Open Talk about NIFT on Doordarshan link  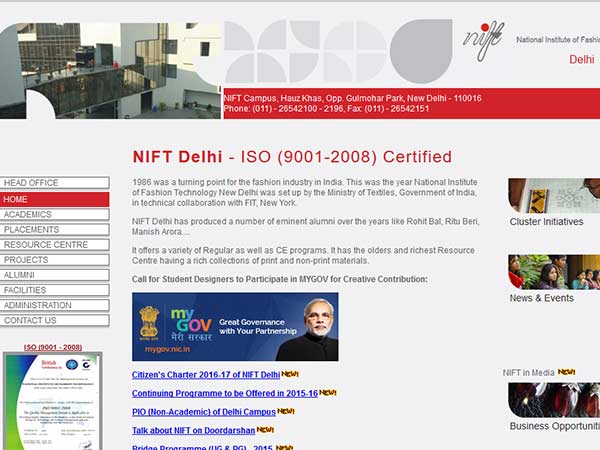click(x=193, y=431)
